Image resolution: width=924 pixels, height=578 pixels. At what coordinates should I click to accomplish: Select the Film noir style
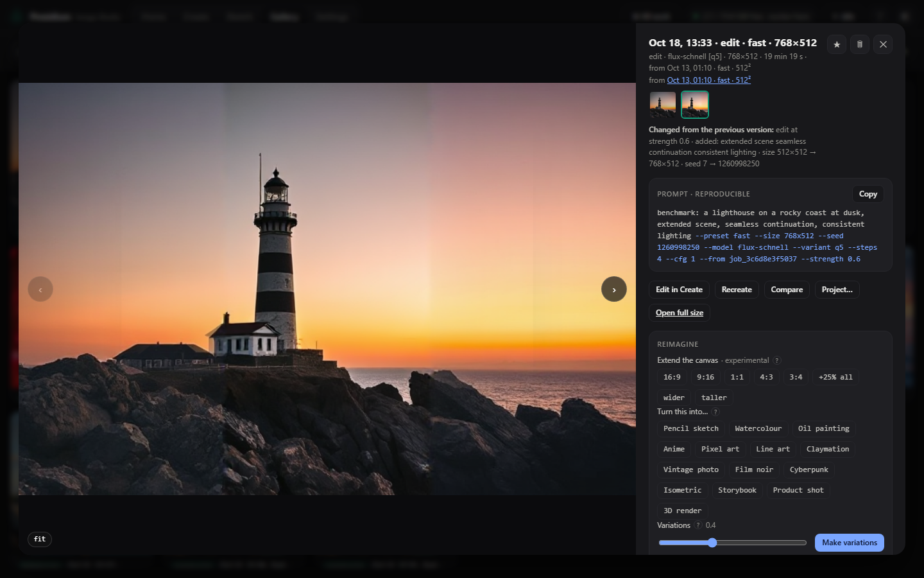tap(754, 469)
